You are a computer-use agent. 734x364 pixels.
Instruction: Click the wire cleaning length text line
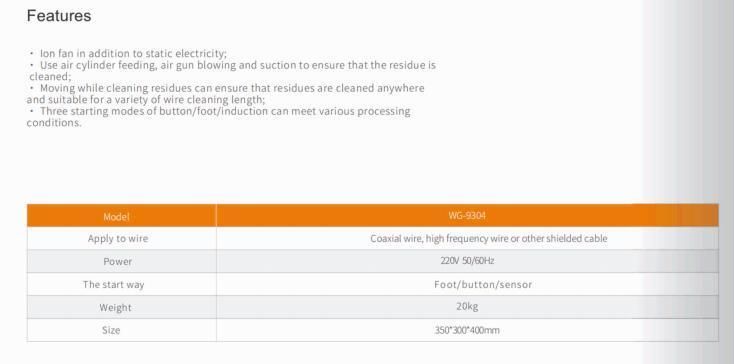tap(146, 100)
